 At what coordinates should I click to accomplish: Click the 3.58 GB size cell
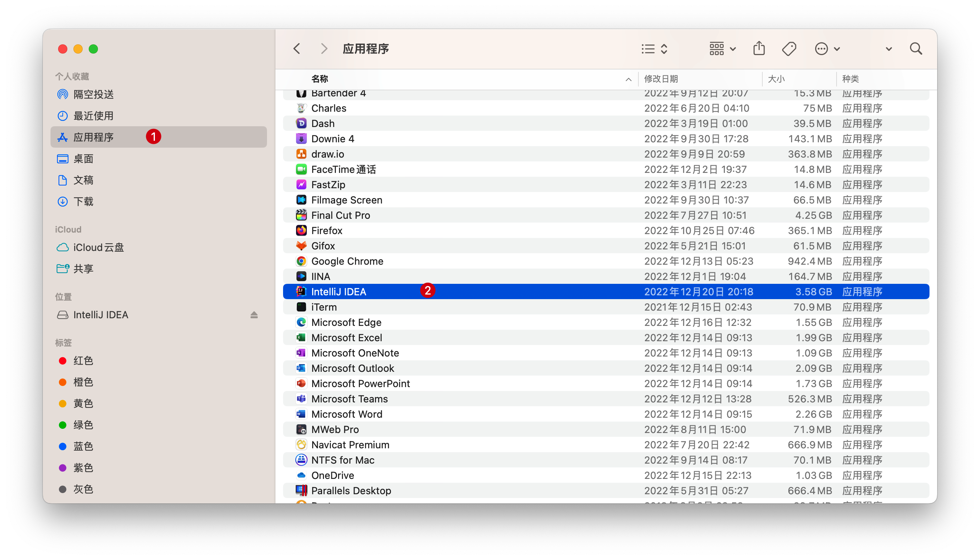click(x=813, y=292)
